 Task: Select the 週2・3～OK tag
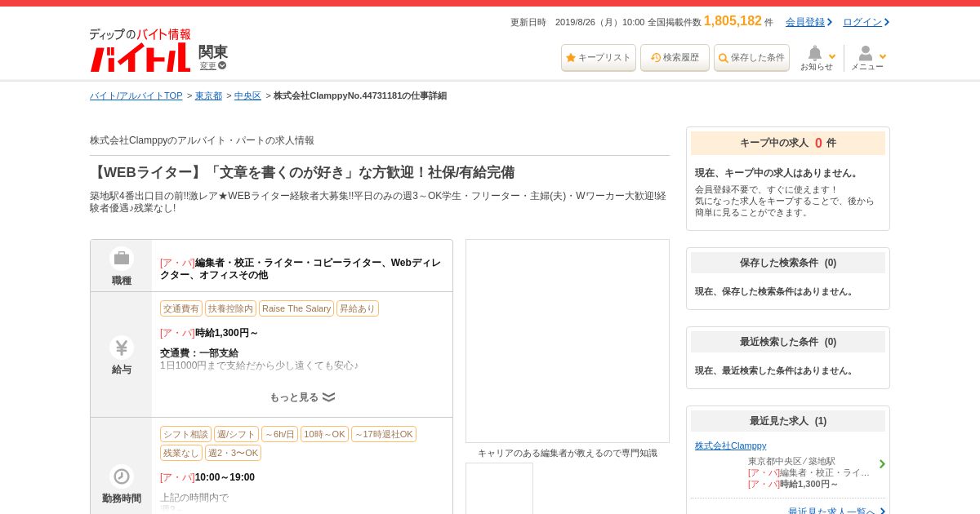pyautogui.click(x=233, y=453)
